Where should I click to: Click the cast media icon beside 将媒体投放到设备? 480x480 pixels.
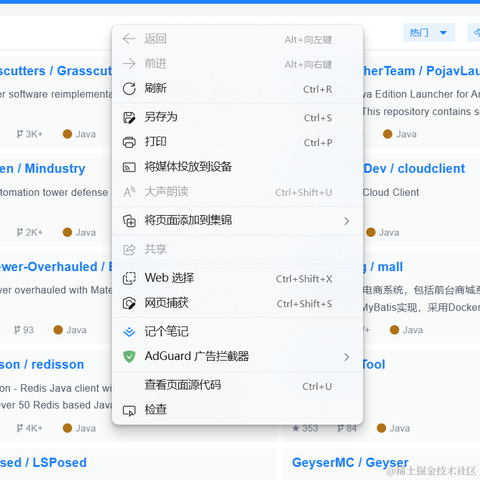coord(129,167)
